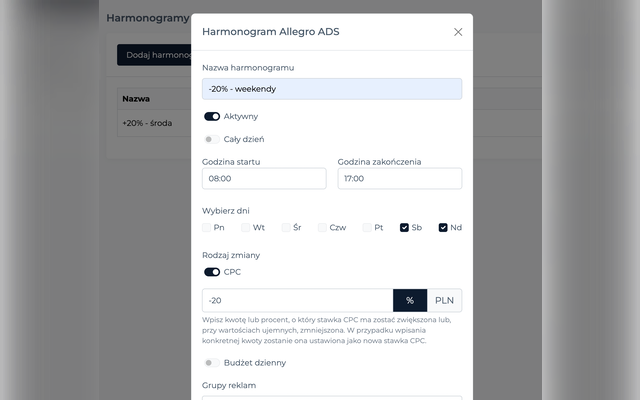Close the Harmonogram Allegro ADS dialog
This screenshot has height=400, width=640.
pos(458,32)
